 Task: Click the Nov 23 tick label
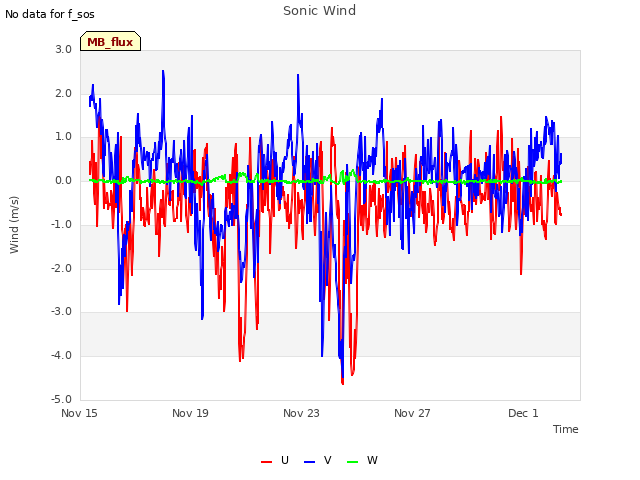click(301, 413)
